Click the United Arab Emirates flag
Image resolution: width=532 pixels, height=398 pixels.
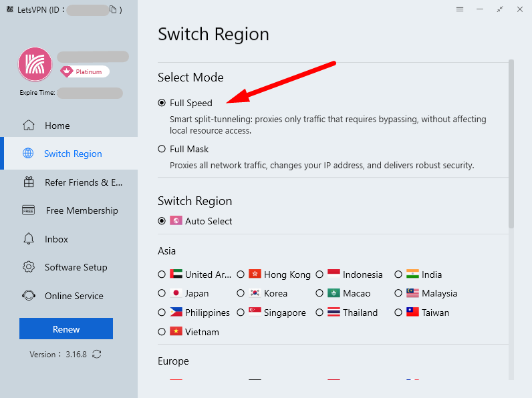(176, 274)
